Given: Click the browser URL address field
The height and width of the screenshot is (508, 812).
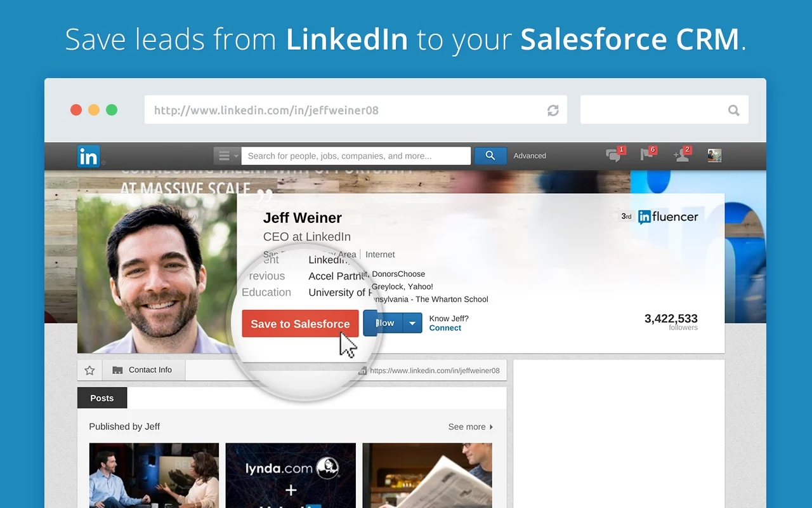Looking at the screenshot, I should 356,110.
